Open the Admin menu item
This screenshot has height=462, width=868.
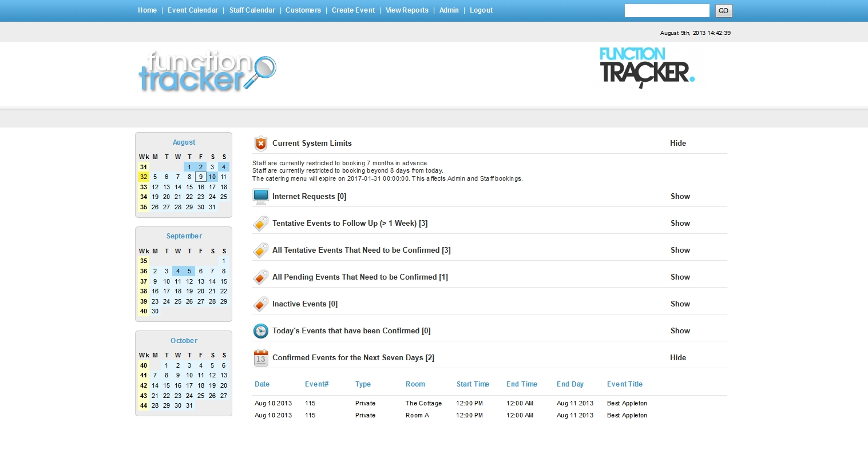449,10
